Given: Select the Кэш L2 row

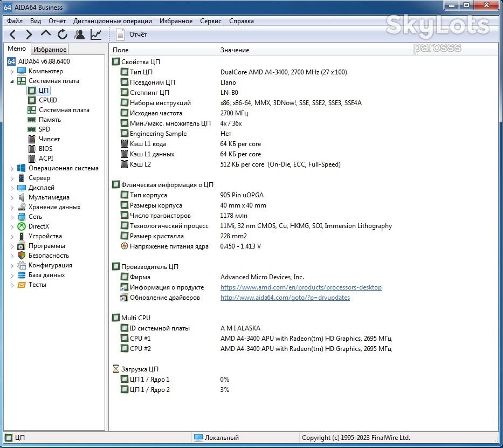Looking at the screenshot, I should (303, 164).
